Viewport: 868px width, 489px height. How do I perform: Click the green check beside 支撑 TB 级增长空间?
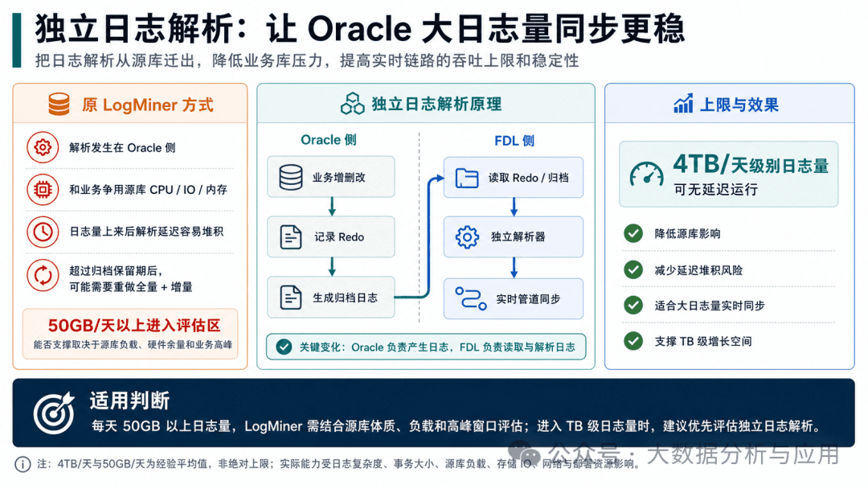coord(633,341)
